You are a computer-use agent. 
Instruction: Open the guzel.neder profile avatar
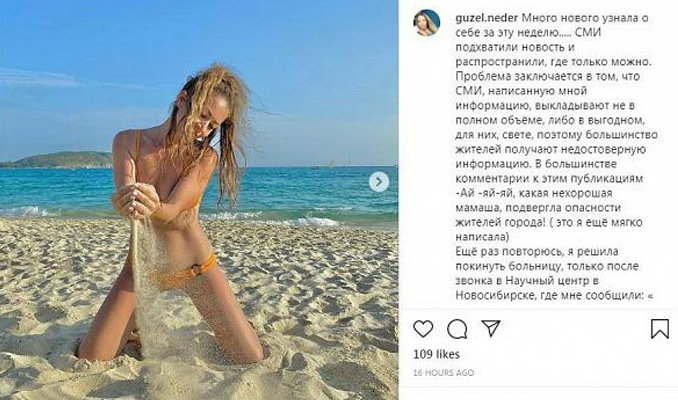tap(427, 22)
